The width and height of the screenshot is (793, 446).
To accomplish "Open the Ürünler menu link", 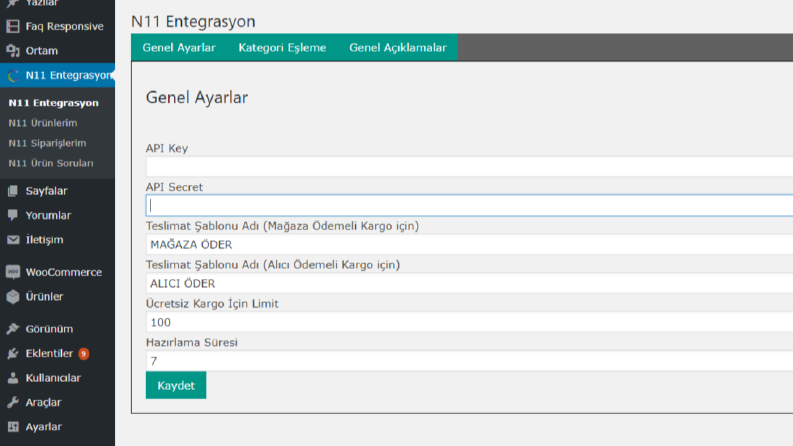I will tap(45, 296).
